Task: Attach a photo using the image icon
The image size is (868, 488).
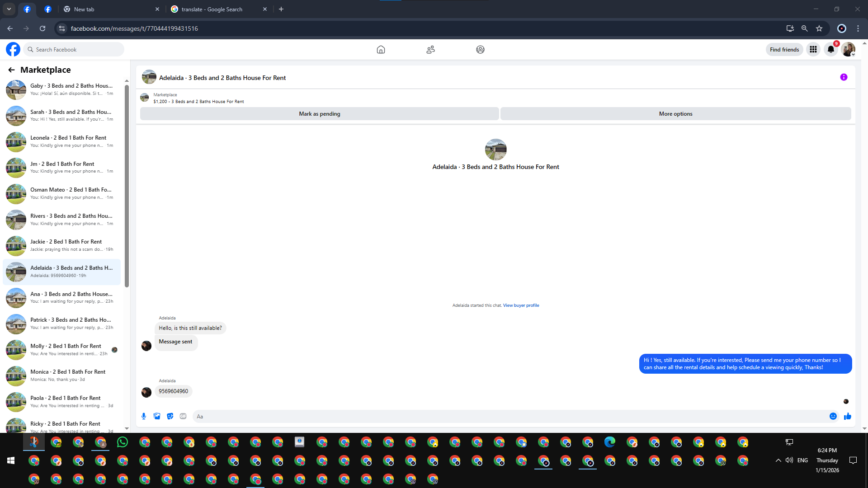Action: point(157,416)
